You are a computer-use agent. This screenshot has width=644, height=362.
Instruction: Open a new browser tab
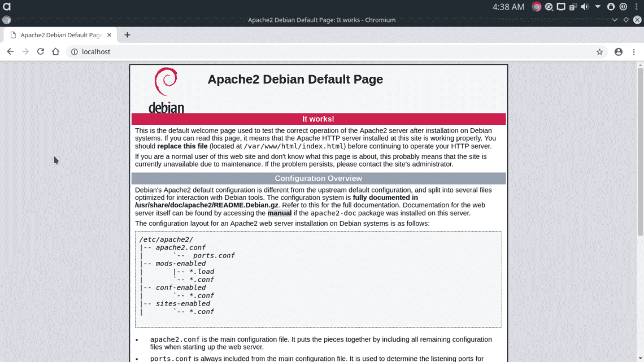pyautogui.click(x=127, y=35)
